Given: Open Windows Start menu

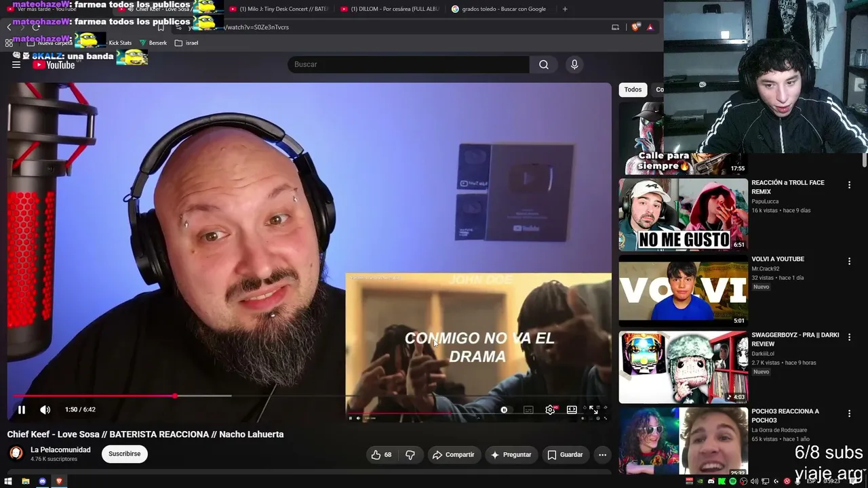Looking at the screenshot, I should pos(8,481).
